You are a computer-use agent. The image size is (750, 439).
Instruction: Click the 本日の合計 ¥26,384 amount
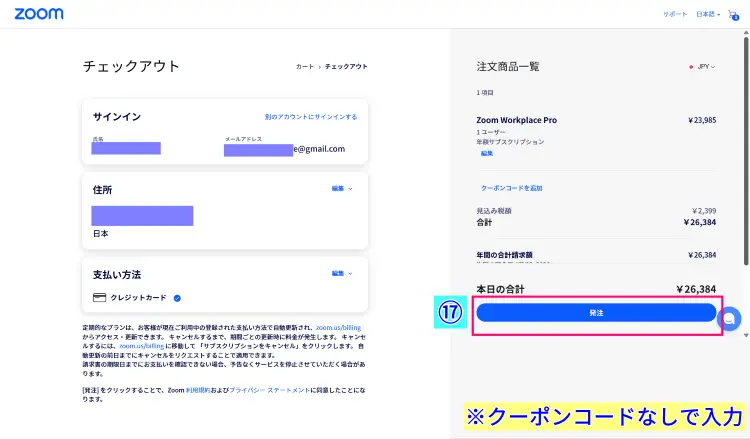click(x=696, y=289)
